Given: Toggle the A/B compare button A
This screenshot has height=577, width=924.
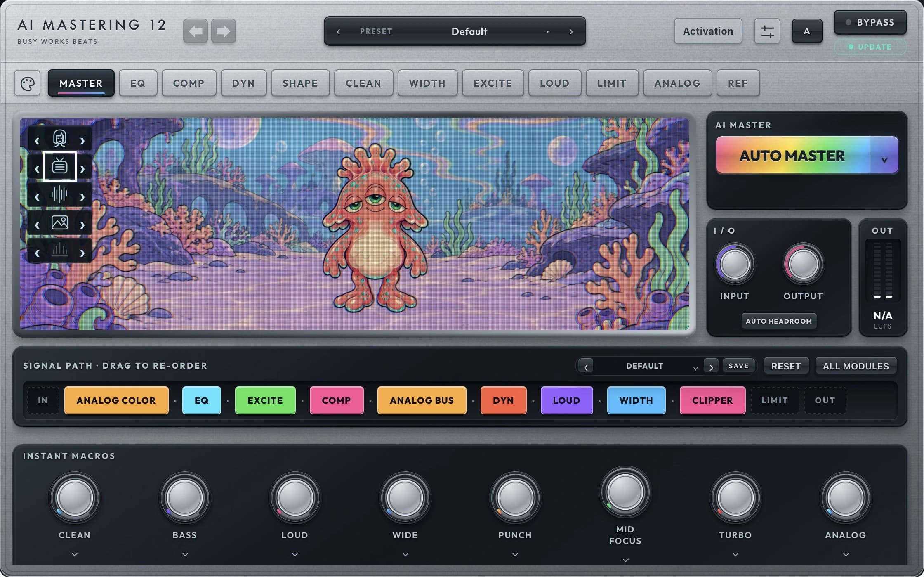Looking at the screenshot, I should click(x=807, y=31).
